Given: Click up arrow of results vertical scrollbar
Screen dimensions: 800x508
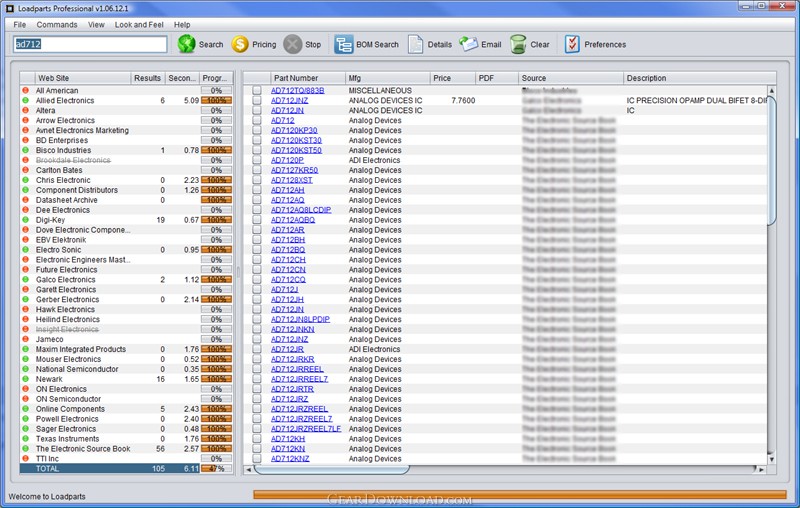Looking at the screenshot, I should point(771,90).
